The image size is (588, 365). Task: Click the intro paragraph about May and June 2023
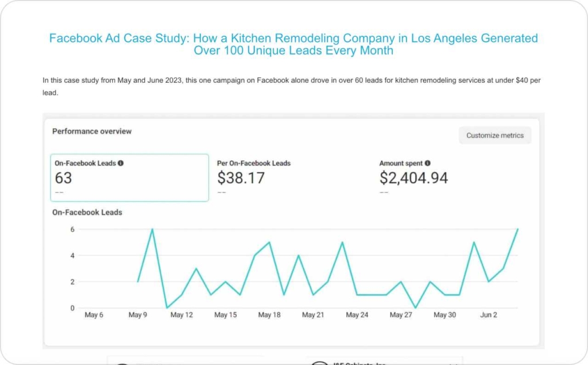point(292,86)
